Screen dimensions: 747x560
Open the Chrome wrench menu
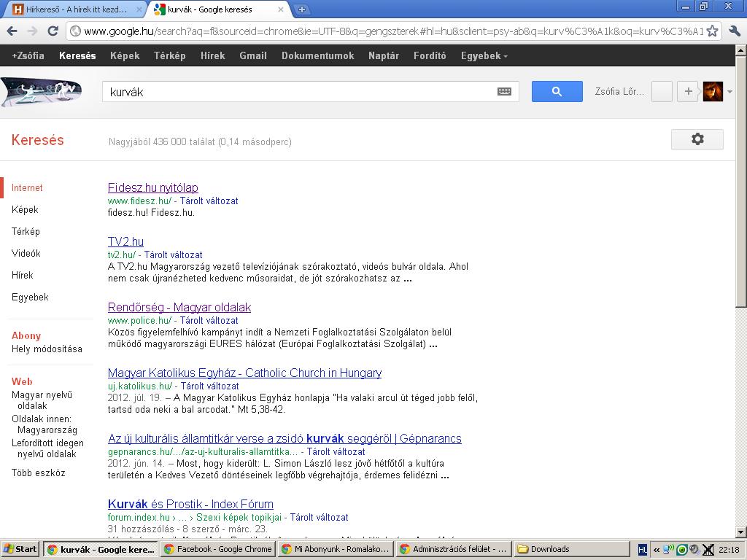[x=734, y=31]
